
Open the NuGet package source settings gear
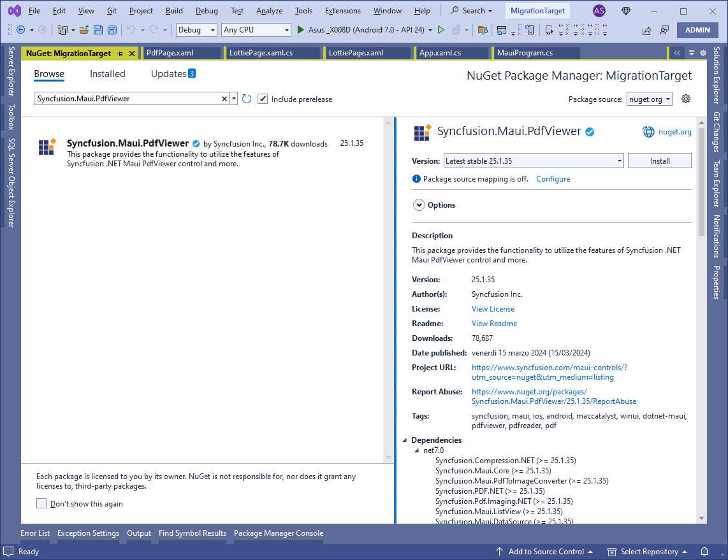(685, 99)
